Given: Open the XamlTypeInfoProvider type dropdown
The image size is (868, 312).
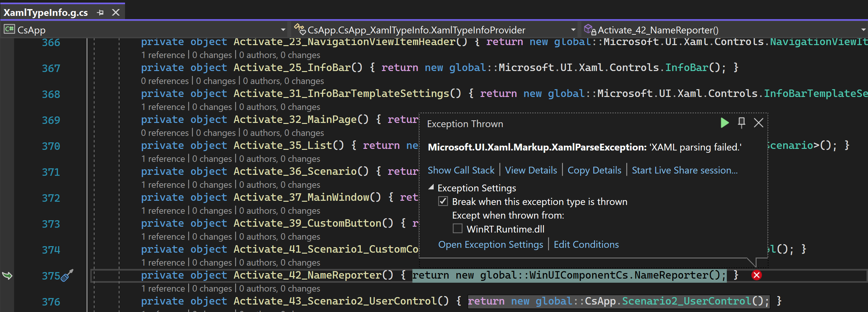Looking at the screenshot, I should pos(573,30).
